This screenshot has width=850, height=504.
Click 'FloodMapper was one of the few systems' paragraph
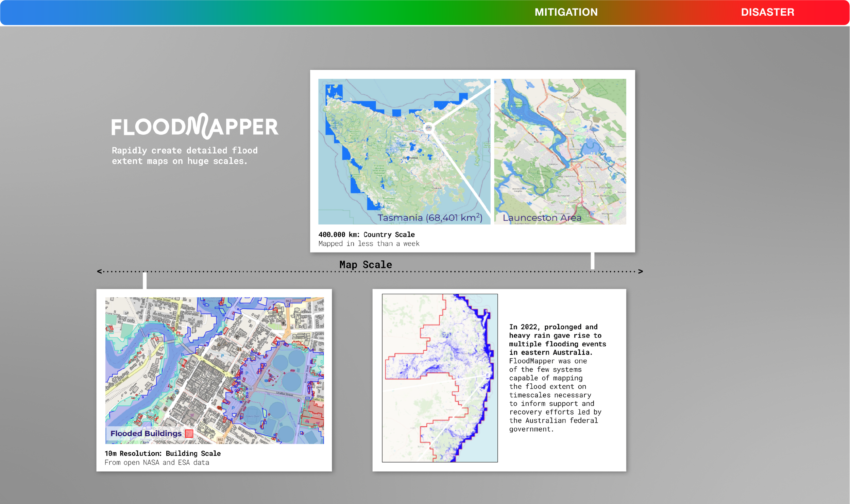pyautogui.click(x=555, y=395)
